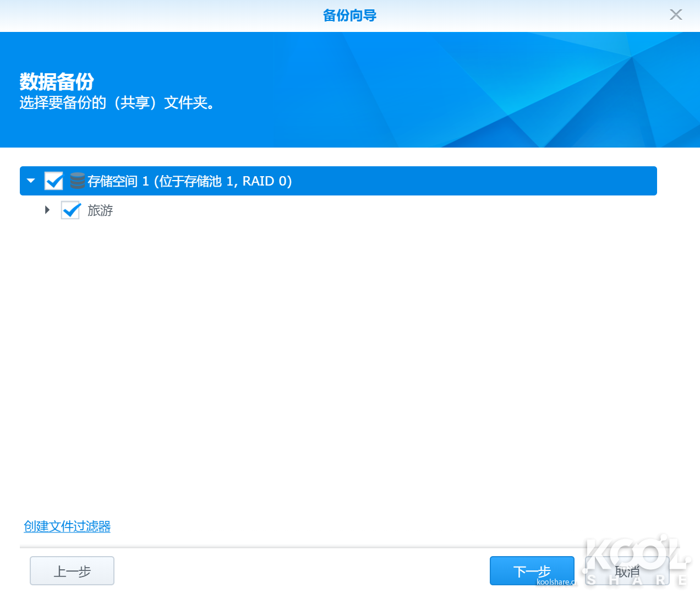Click the koolshare.cn watermark text
The width and height of the screenshot is (700, 593).
tap(555, 582)
